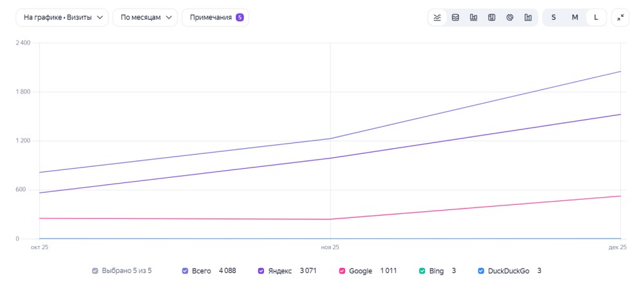Set chart size to L
644x286 pixels.
[x=596, y=17]
